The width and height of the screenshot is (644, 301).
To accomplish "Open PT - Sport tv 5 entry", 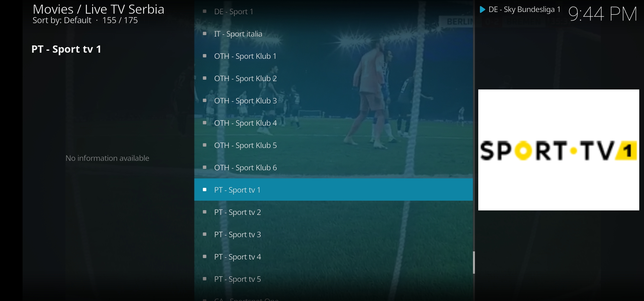I will 333,279.
